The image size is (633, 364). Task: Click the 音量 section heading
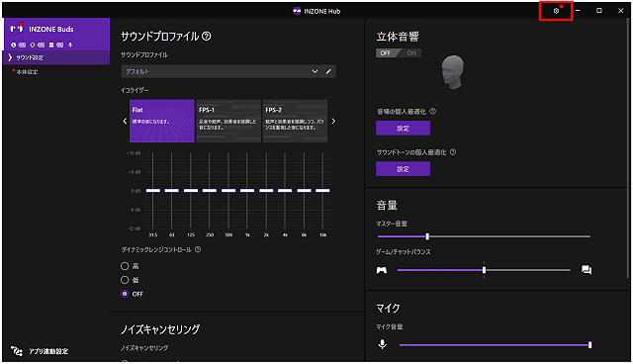(x=387, y=205)
